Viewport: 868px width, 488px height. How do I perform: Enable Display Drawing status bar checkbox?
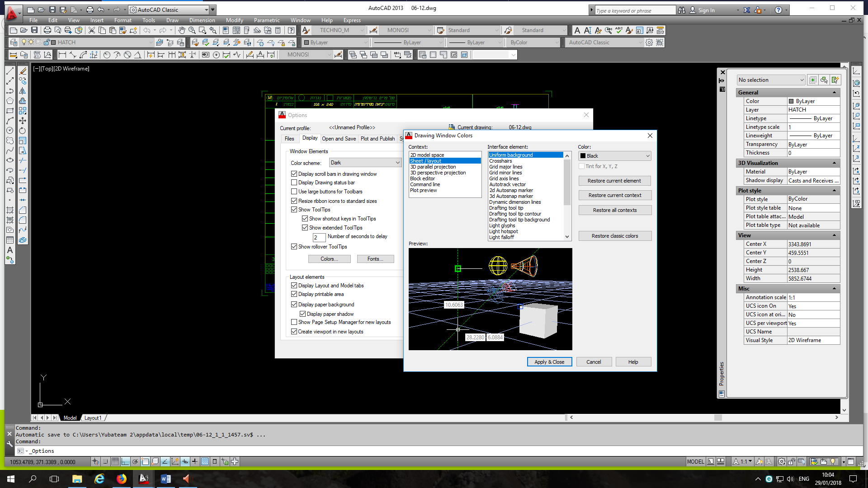tap(294, 183)
